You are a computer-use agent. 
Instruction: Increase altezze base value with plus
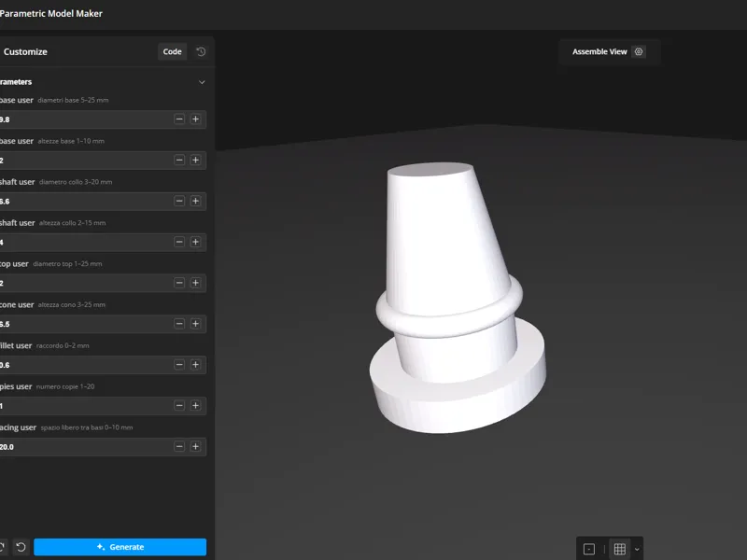[x=195, y=160]
